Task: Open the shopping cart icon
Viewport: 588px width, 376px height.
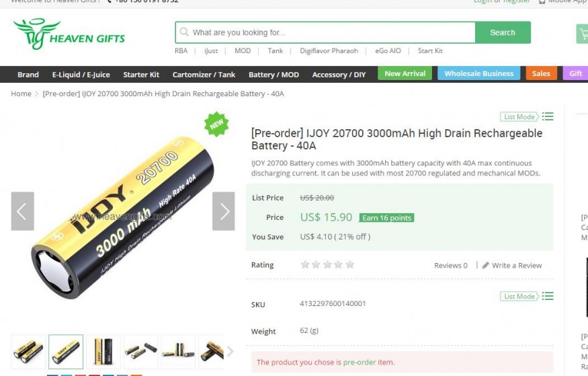Action: [583, 34]
